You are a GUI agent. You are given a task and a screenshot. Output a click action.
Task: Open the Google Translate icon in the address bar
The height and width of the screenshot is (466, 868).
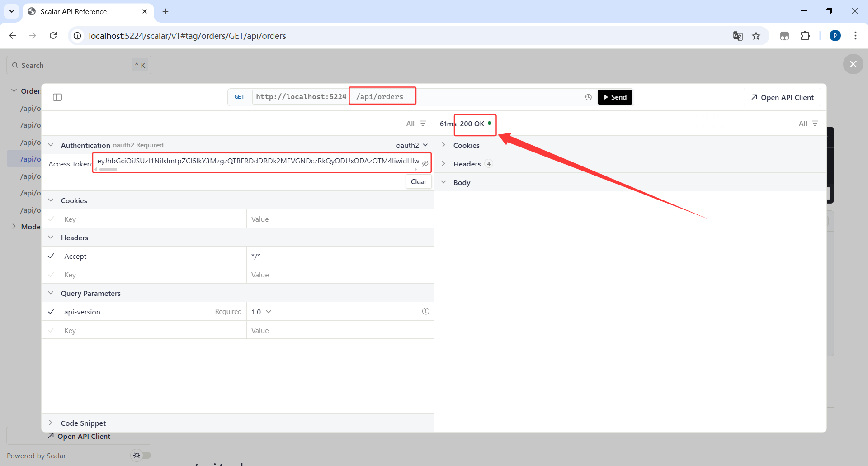(x=738, y=36)
